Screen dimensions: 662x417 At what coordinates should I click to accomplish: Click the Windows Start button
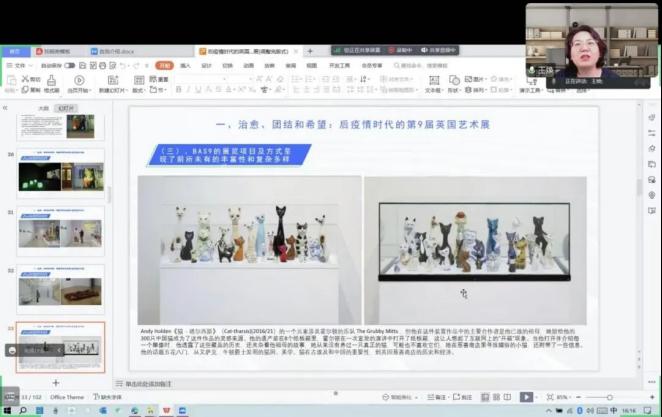point(7,411)
